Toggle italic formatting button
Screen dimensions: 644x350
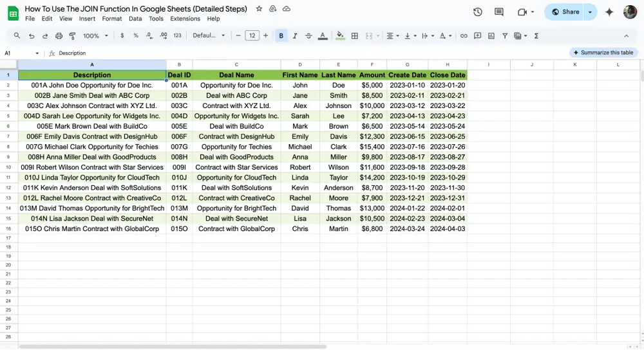pyautogui.click(x=295, y=36)
